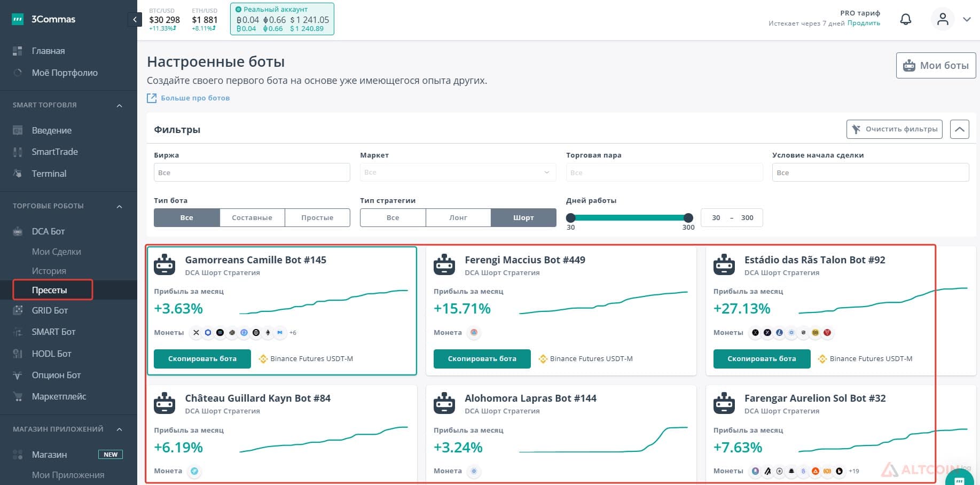Collapse the sidebar with the arrow button

(135, 20)
